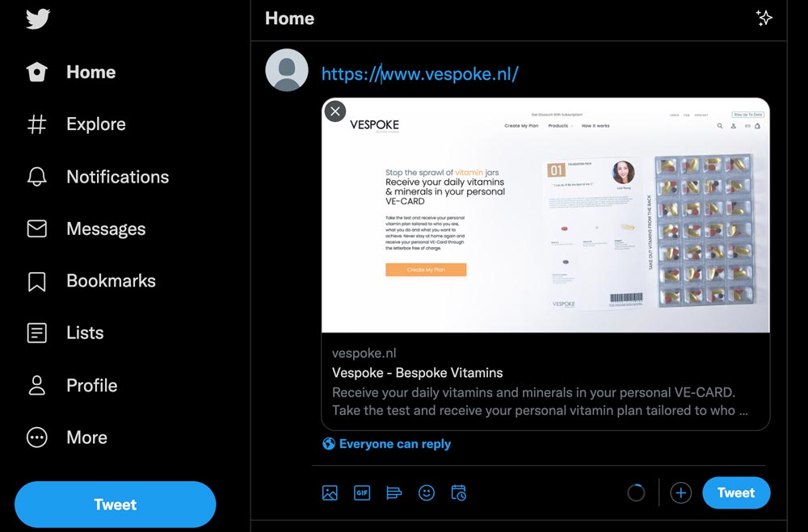Add another tweet with plus icon

pos(680,493)
